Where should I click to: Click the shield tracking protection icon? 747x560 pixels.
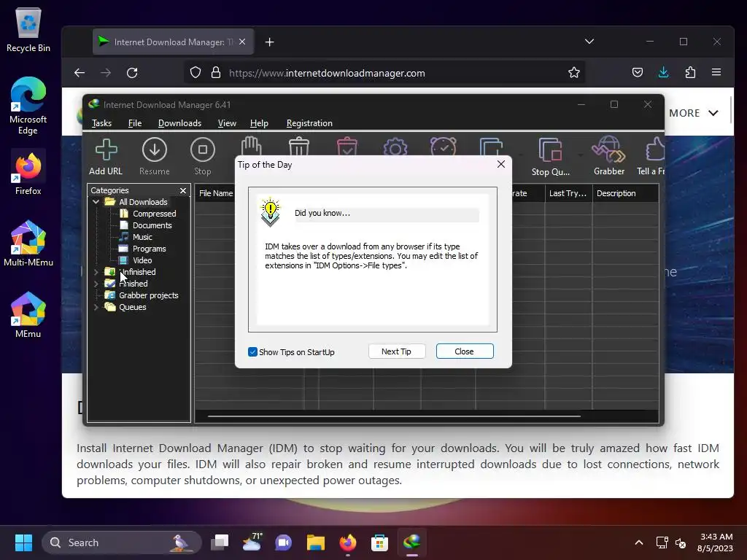point(196,73)
